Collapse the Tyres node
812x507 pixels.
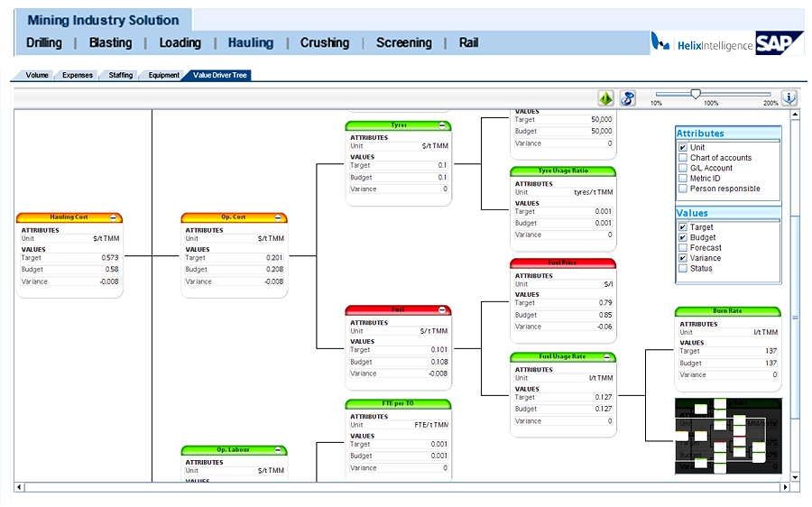[442, 125]
